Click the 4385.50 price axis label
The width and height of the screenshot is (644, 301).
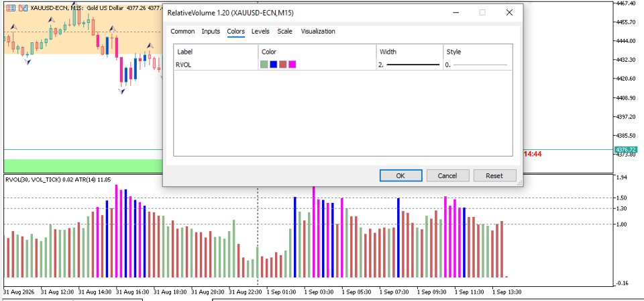coord(627,136)
